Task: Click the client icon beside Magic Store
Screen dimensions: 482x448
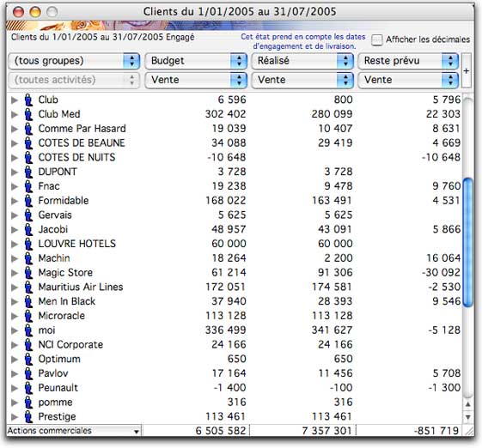Action: point(28,273)
